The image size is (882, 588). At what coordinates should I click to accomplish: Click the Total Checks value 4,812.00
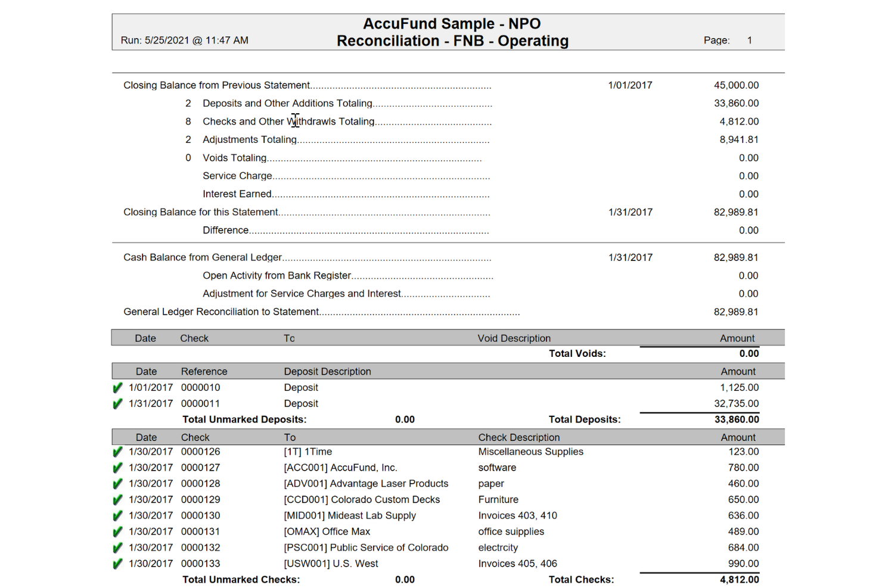(x=740, y=580)
